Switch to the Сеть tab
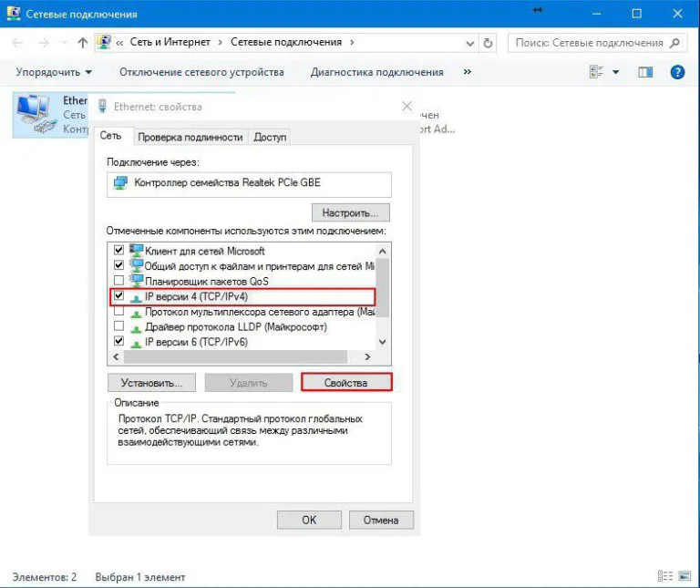Viewport: 700px width, 588px height. click(x=110, y=136)
